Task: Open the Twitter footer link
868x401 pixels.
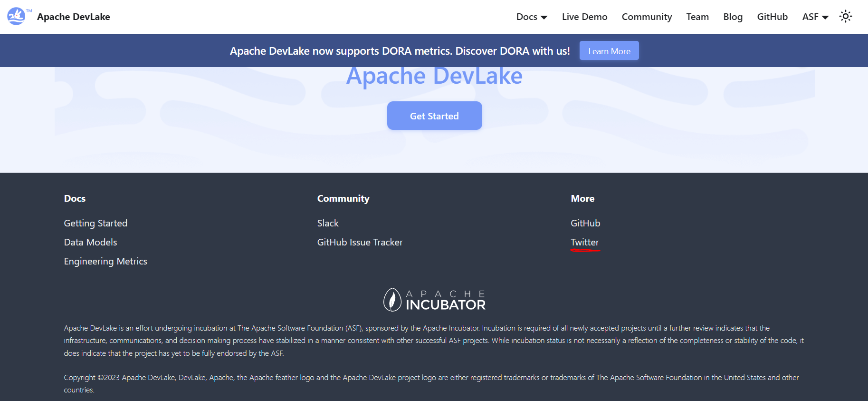Action: click(585, 242)
